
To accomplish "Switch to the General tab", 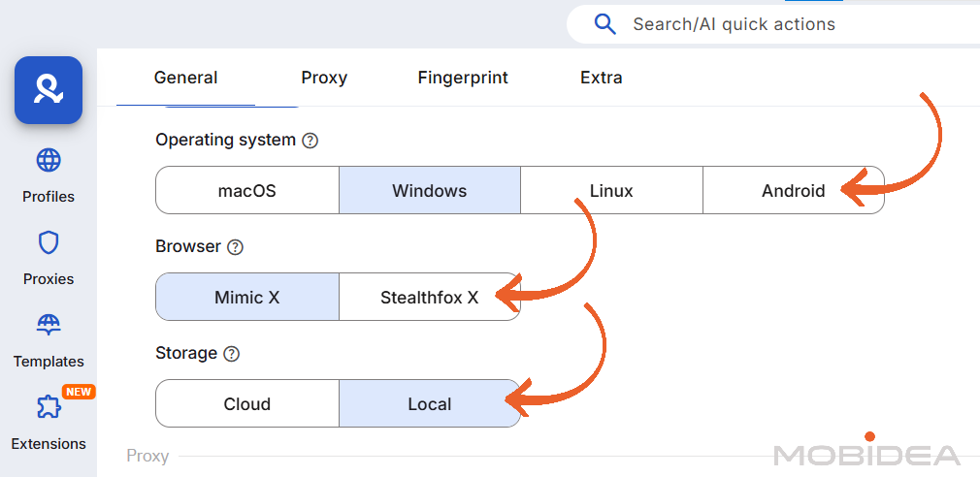I will [x=185, y=78].
